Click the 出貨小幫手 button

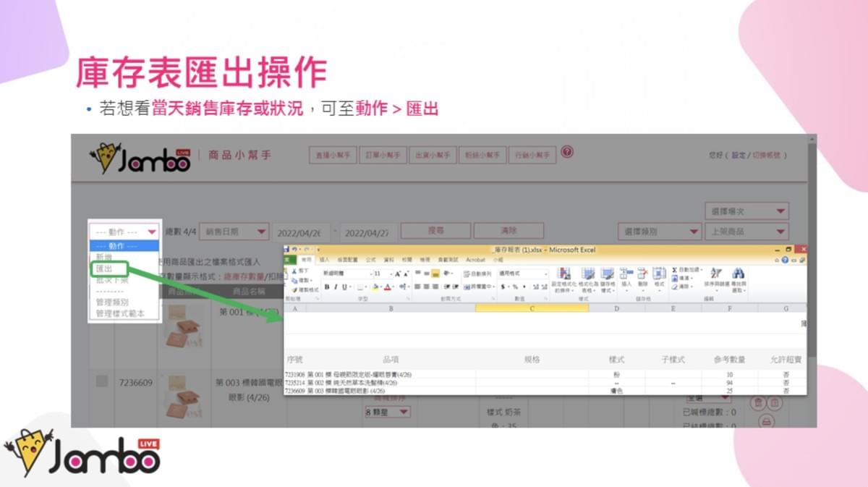coord(433,155)
